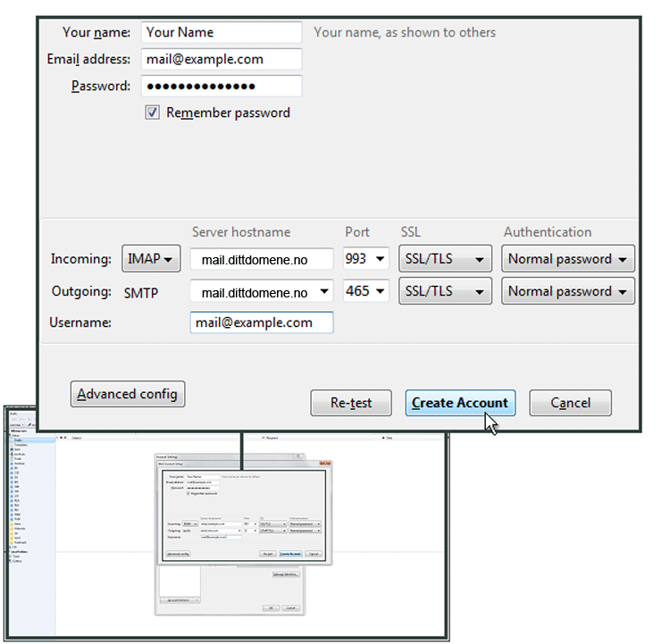
Task: Click the Your name text field
Action: pos(221,32)
